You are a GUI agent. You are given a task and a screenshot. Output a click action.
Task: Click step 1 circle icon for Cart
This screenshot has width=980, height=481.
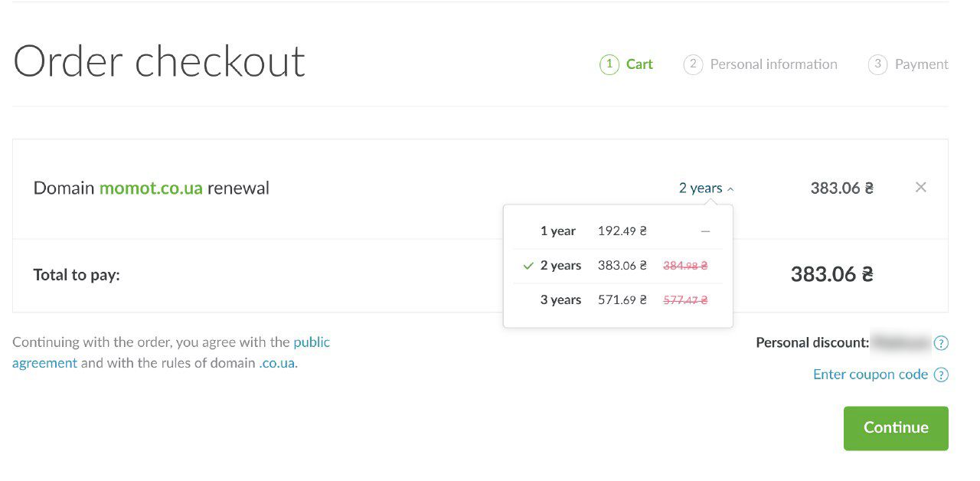(609, 64)
